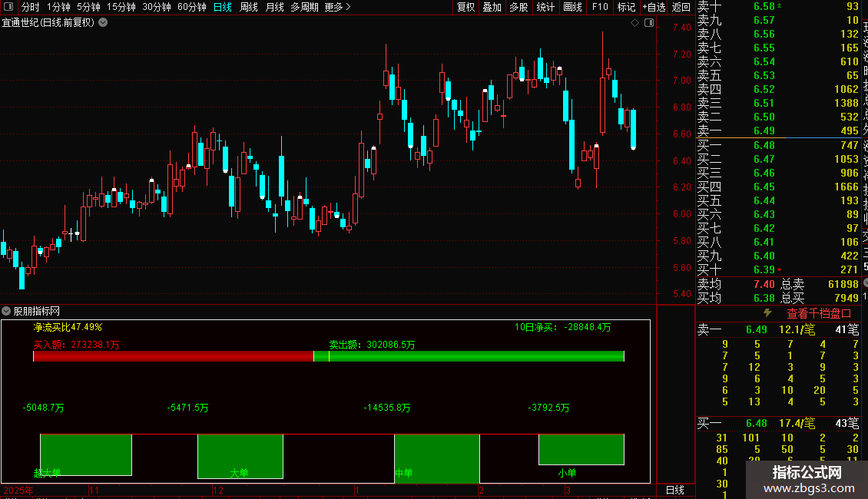Collapse 股朋指标网 indicator panel arrow

click(6, 311)
